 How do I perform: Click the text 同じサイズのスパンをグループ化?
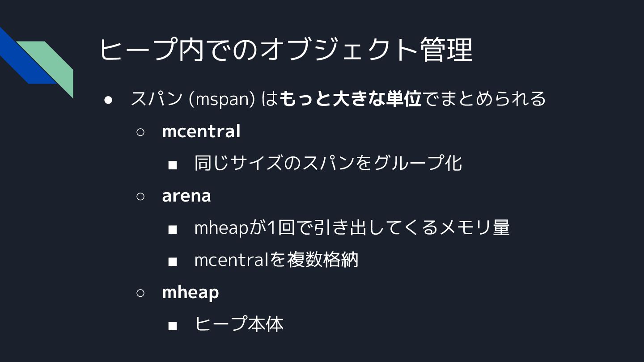328,163
